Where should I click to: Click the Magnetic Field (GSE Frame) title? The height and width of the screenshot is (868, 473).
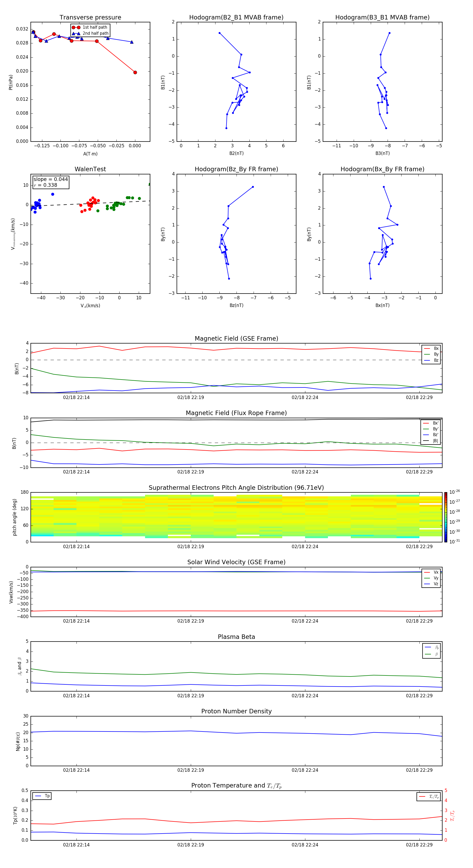pos(236,339)
